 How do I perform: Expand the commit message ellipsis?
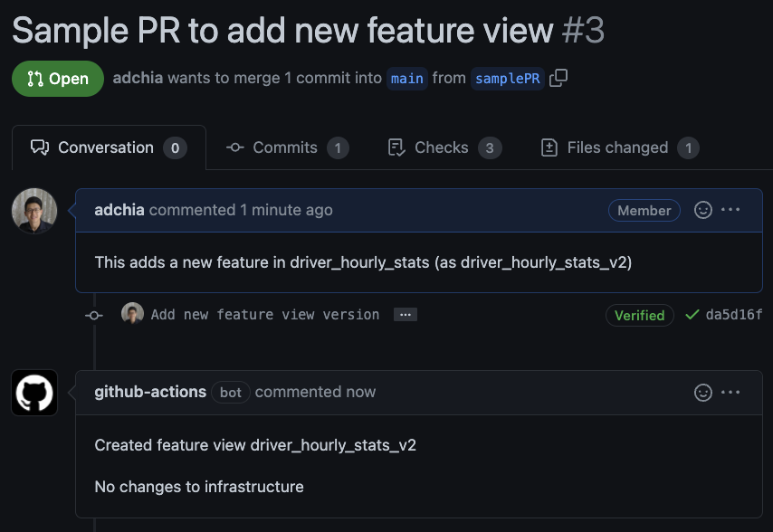click(405, 315)
